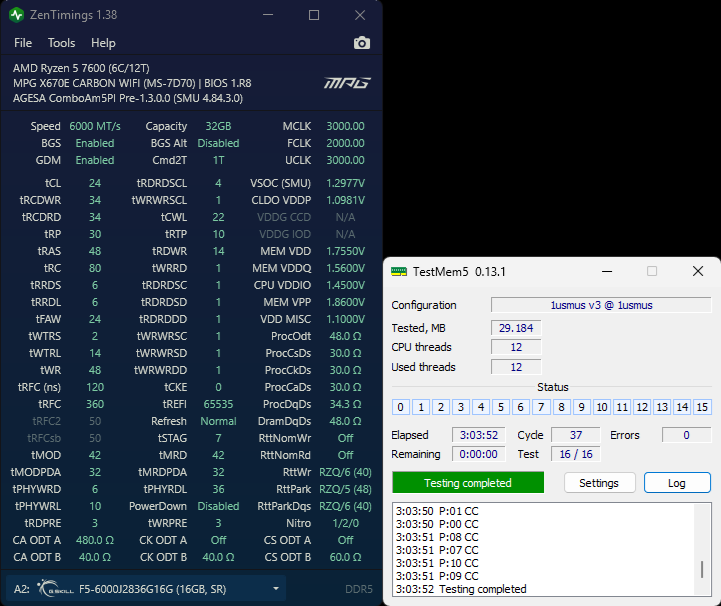Select thread status box 14

coord(682,407)
